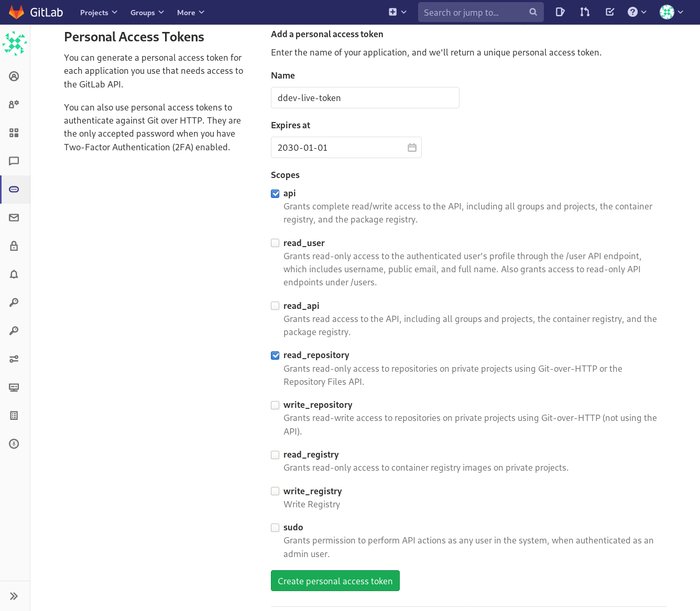The width and height of the screenshot is (700, 611).
Task: Open the Help question mark dropdown
Action: click(637, 12)
